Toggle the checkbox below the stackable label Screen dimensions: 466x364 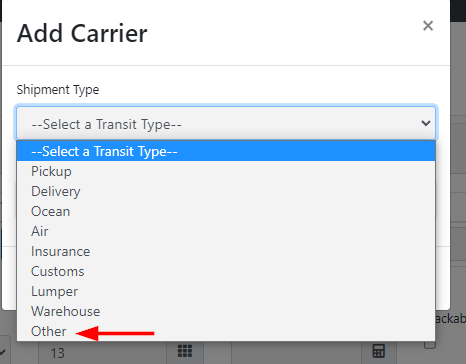(430, 345)
